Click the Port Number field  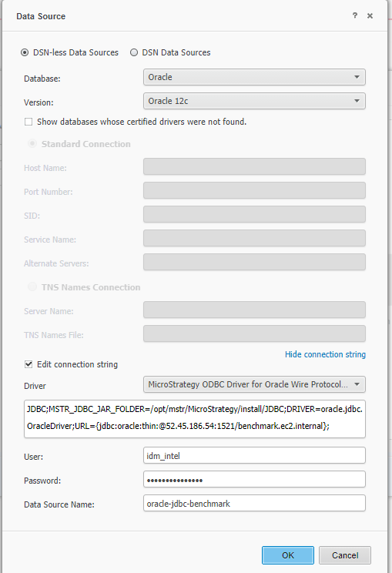(x=254, y=190)
